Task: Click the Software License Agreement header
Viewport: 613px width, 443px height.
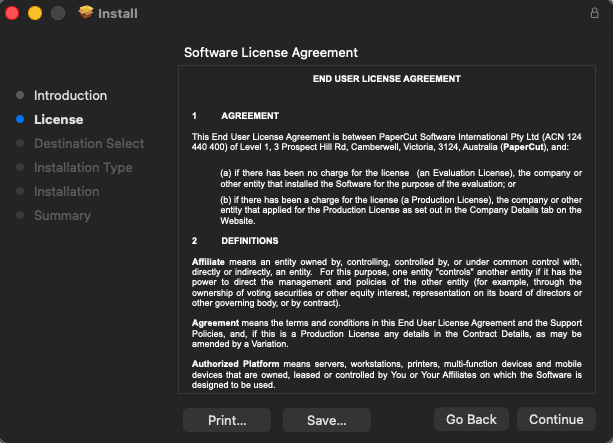Action: pos(271,52)
